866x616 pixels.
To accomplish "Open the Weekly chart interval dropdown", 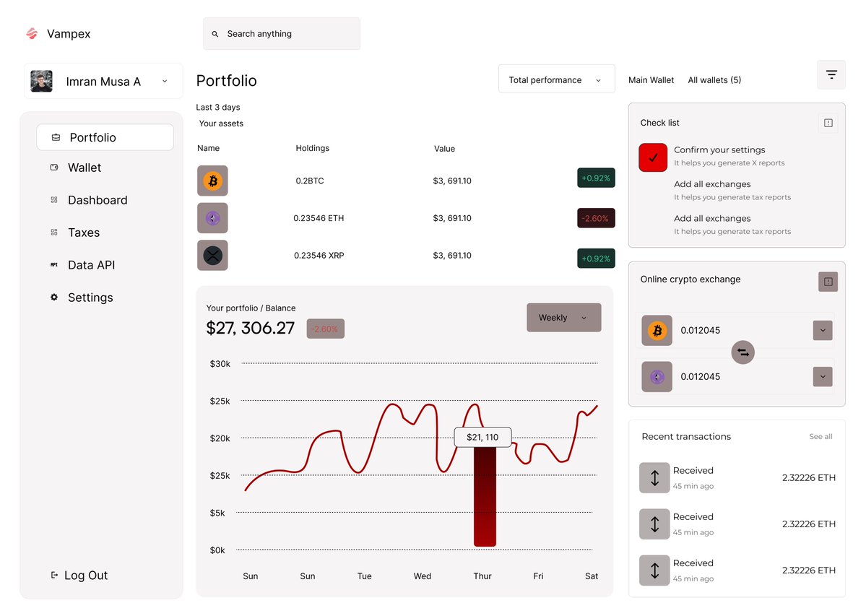I will pos(563,317).
